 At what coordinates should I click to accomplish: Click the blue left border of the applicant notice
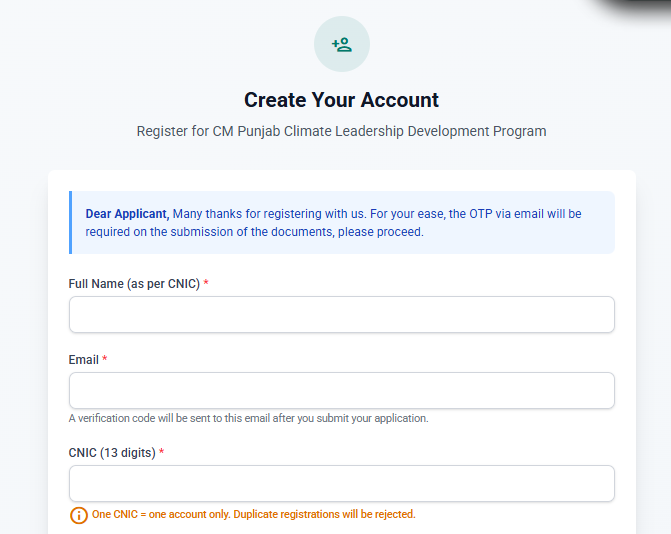point(70,222)
